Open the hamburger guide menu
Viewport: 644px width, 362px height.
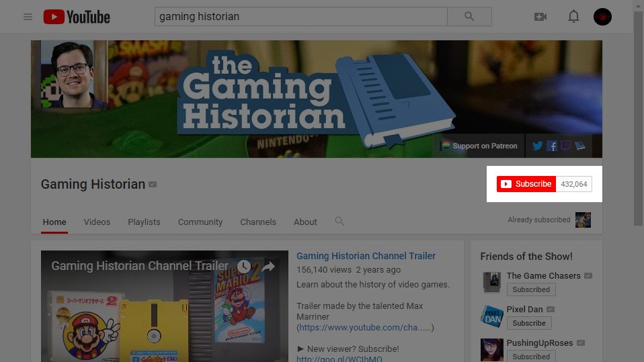pos(28,17)
